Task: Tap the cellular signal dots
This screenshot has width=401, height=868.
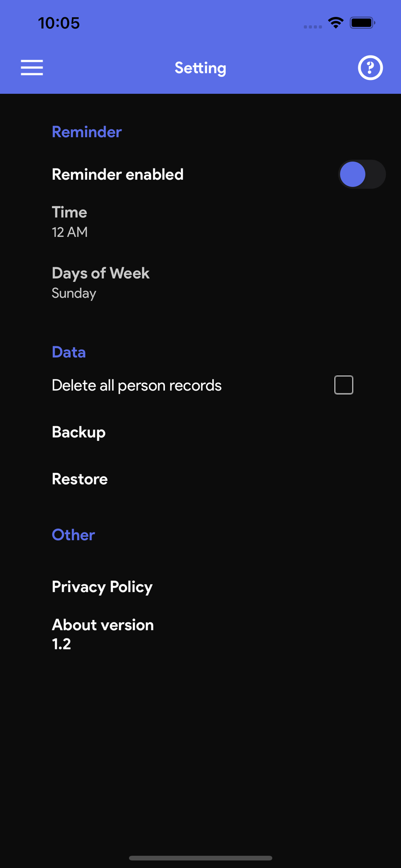Action: point(312,27)
